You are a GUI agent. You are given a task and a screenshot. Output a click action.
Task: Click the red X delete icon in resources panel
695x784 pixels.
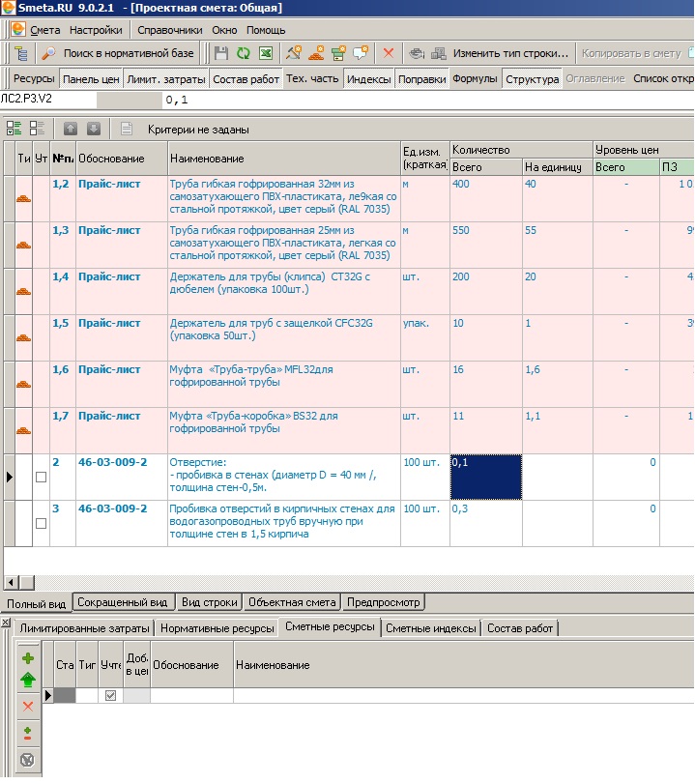(x=28, y=707)
